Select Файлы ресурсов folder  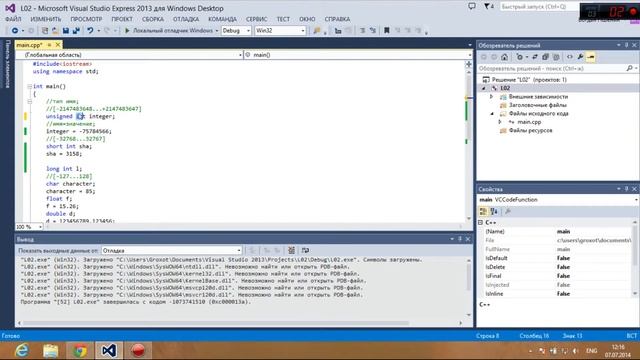[530, 131]
